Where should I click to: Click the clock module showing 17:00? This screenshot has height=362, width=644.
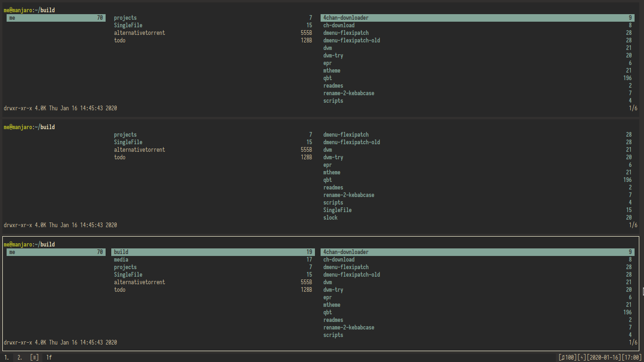tap(632, 357)
